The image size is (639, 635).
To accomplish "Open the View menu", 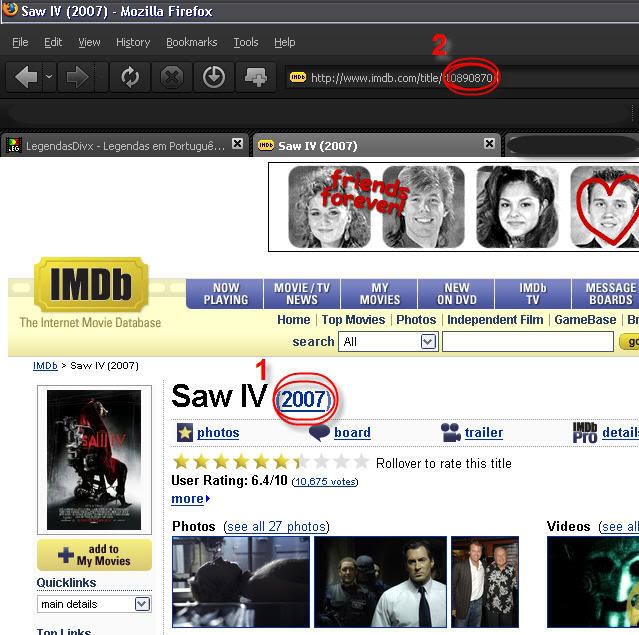I will tap(89, 42).
